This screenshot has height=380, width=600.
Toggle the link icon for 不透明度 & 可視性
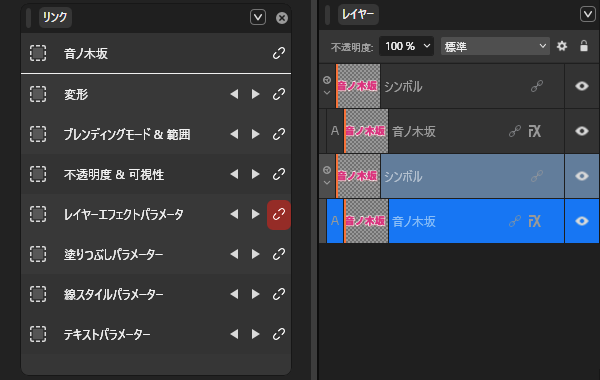279,175
